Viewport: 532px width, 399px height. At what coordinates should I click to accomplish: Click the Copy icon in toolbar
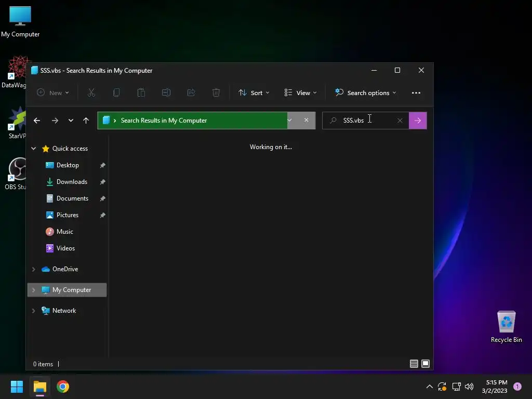point(116,92)
